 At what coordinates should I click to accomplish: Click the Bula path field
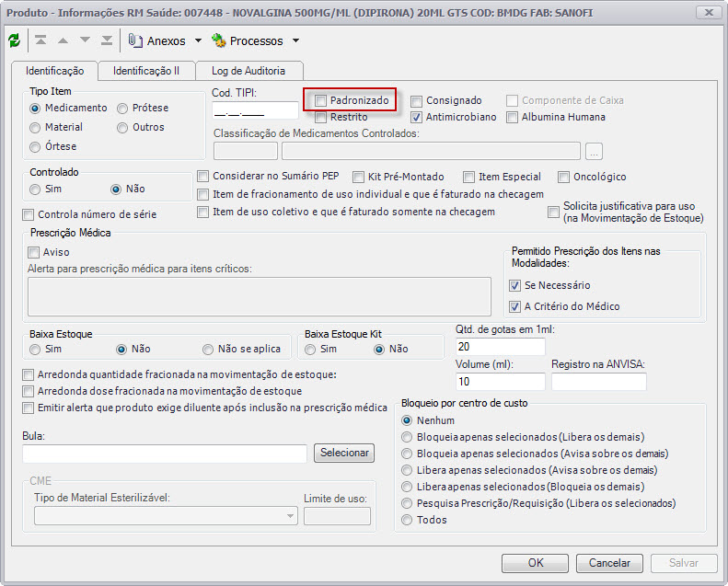click(165, 454)
